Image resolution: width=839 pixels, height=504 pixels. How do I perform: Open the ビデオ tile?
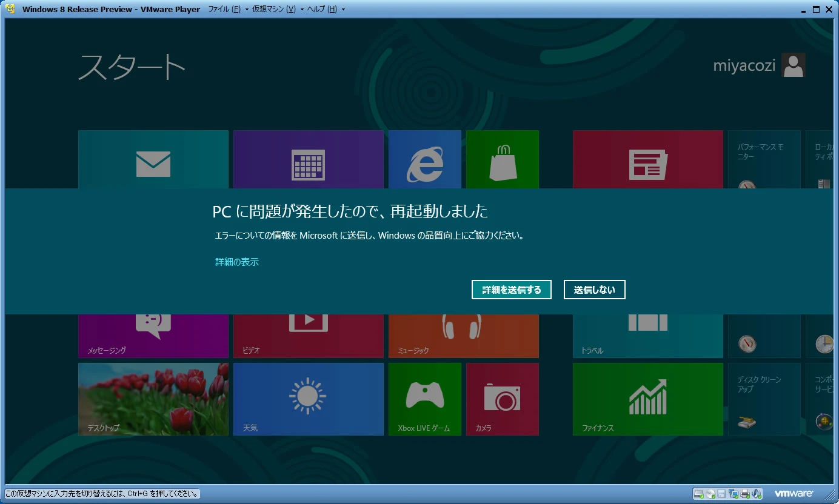pos(309,336)
